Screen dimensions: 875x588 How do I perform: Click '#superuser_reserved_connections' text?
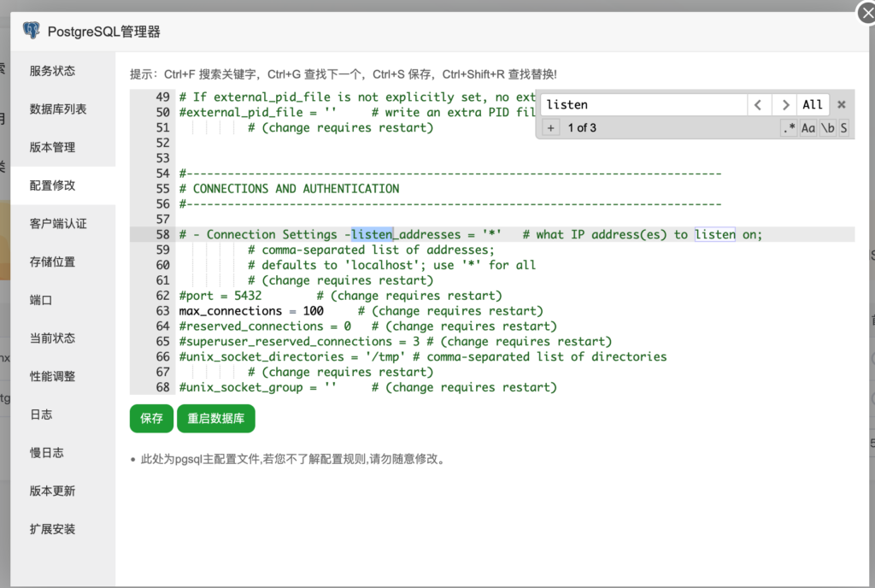pos(285,341)
